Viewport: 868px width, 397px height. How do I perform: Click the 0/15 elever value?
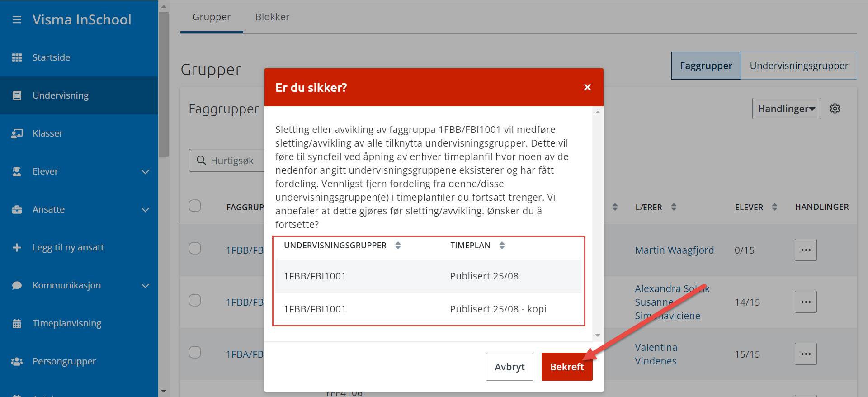pos(744,250)
